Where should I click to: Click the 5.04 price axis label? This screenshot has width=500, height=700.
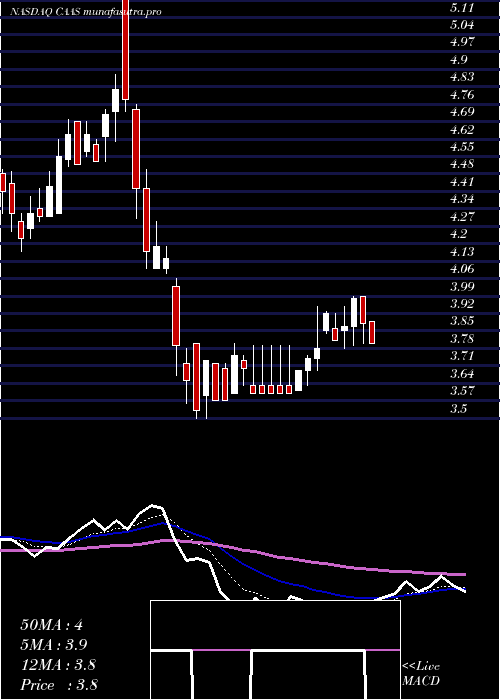[462, 25]
